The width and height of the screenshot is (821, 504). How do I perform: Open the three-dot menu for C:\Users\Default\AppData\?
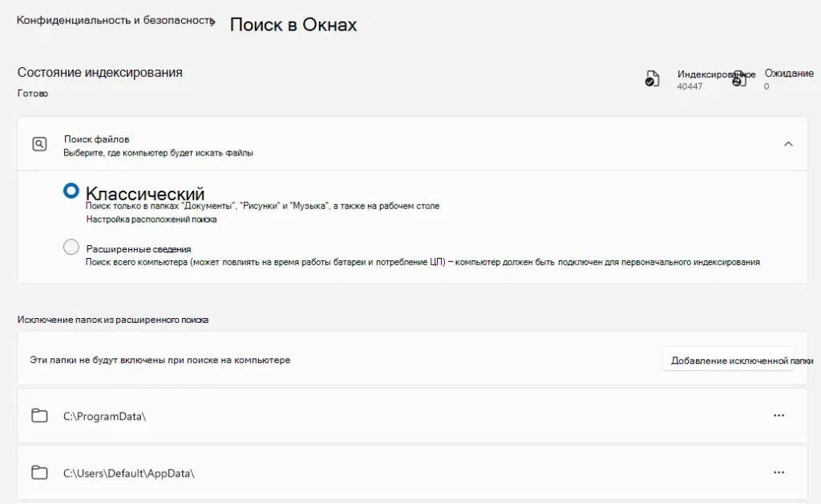pyautogui.click(x=779, y=473)
